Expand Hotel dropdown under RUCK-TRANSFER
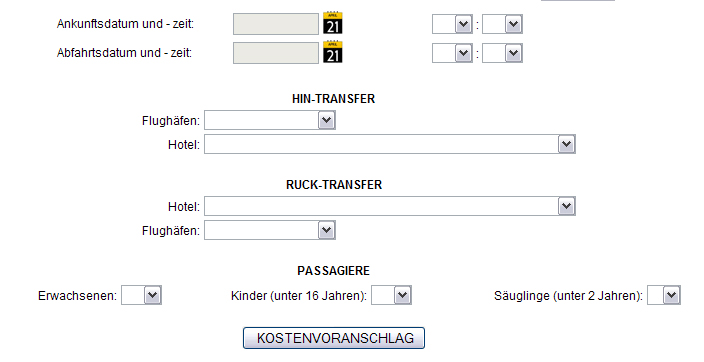The height and width of the screenshot is (362, 704). (390, 206)
